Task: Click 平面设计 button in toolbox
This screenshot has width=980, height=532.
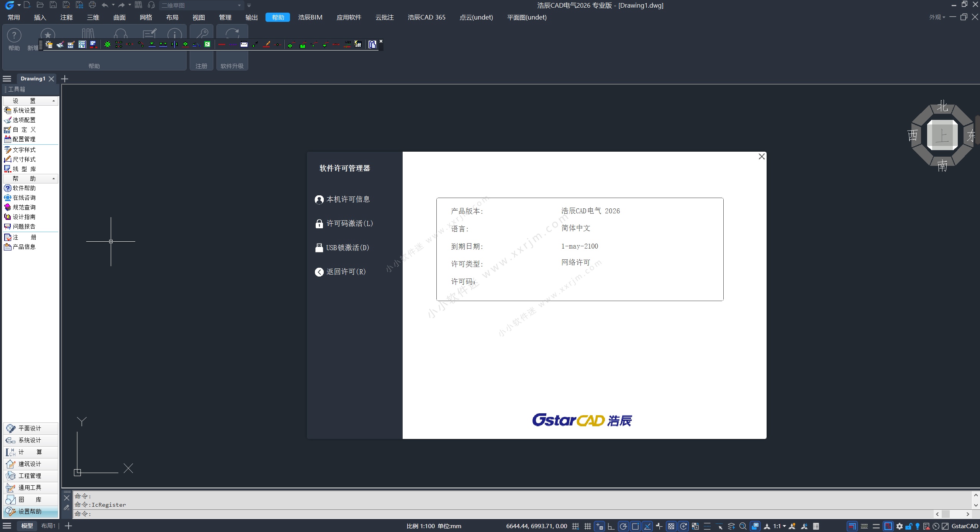Action: coord(30,428)
